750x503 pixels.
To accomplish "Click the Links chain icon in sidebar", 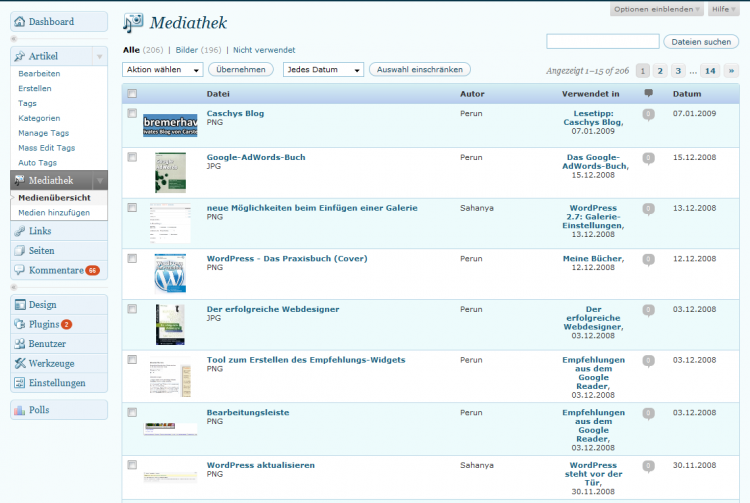I will click(20, 232).
